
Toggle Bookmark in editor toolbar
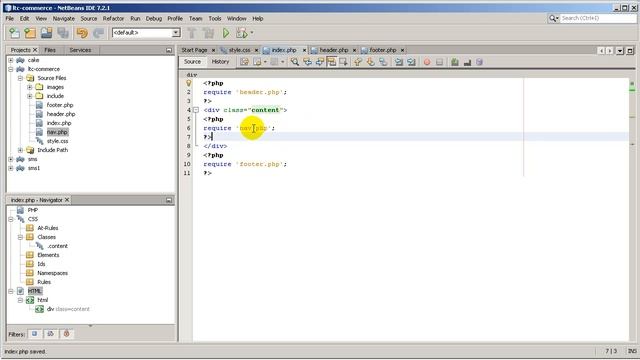coord(383,62)
